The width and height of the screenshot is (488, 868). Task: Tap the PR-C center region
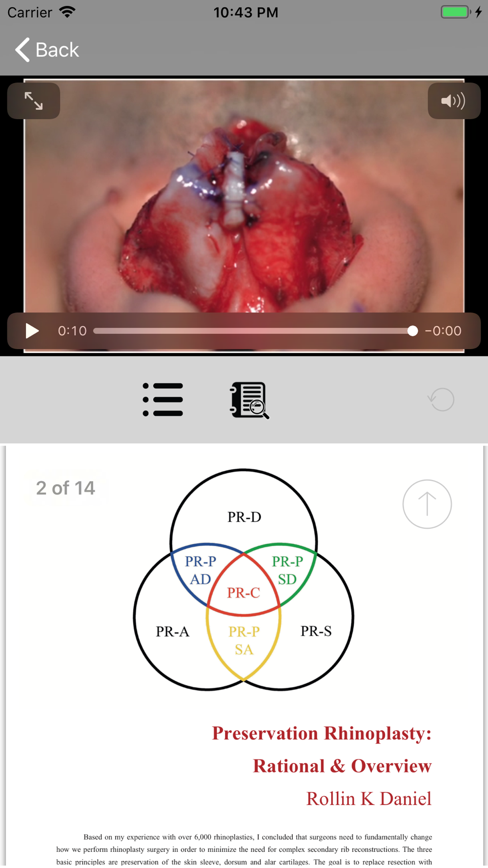click(244, 593)
